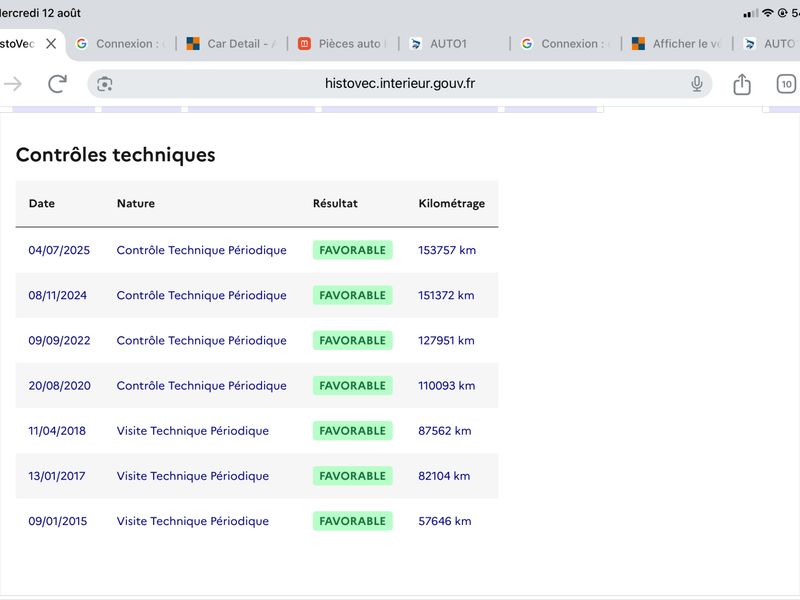Click the 153757 km mileage value
The height and width of the screenshot is (600, 800).
pyautogui.click(x=447, y=250)
